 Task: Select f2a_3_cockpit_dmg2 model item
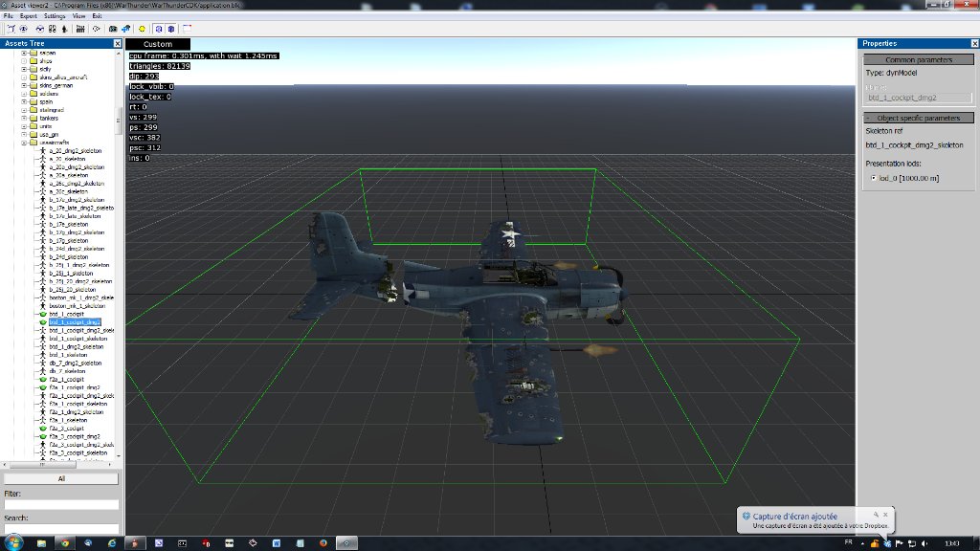75,436
